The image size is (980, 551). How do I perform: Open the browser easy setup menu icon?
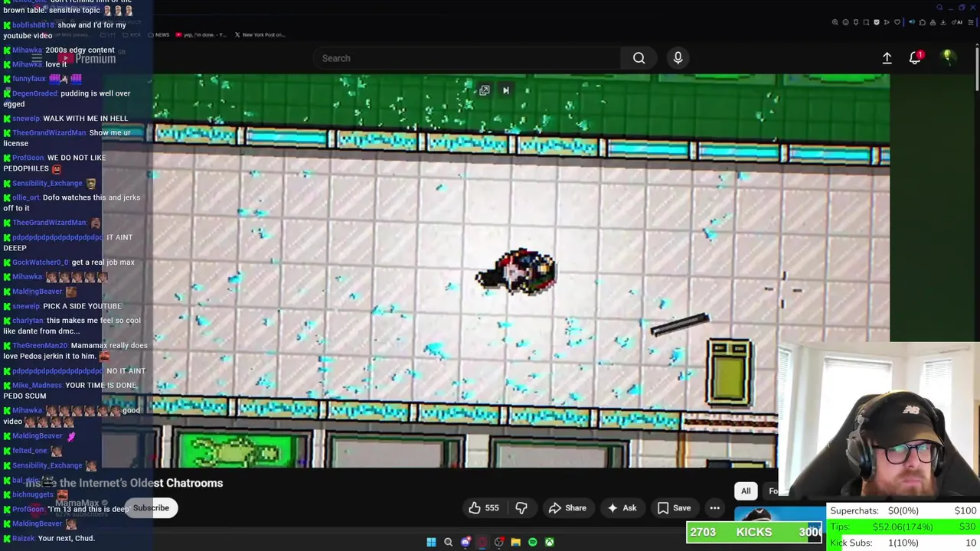click(x=971, y=22)
